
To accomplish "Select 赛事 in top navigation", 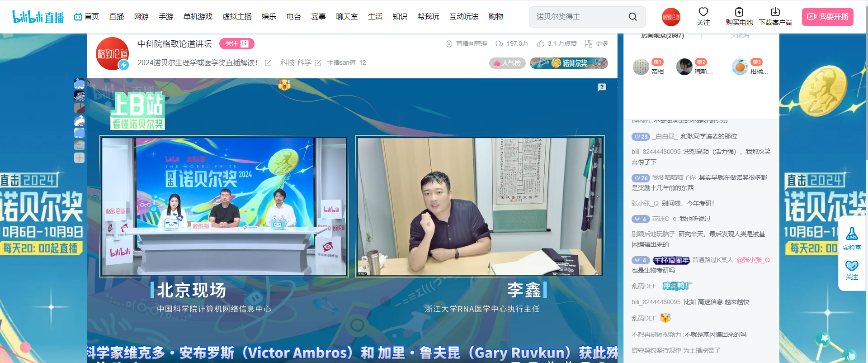I will click(318, 17).
